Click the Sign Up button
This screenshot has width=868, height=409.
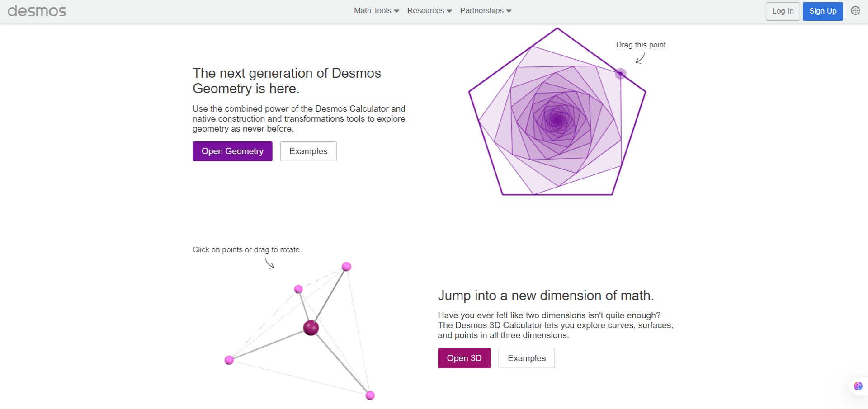coord(823,11)
